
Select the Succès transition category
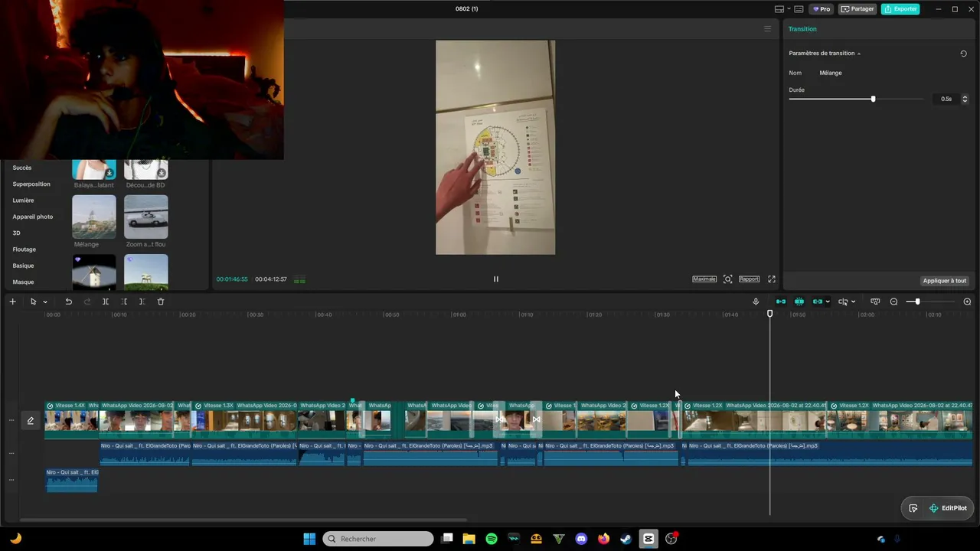point(22,168)
